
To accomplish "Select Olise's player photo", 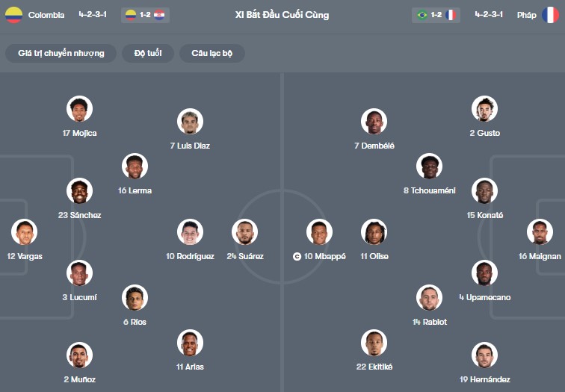I will pos(374,232).
